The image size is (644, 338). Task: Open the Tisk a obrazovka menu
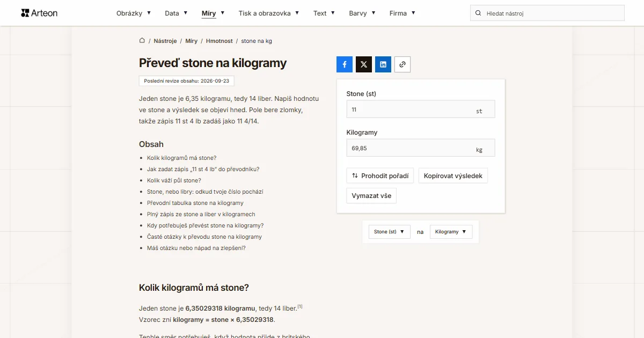pos(269,13)
